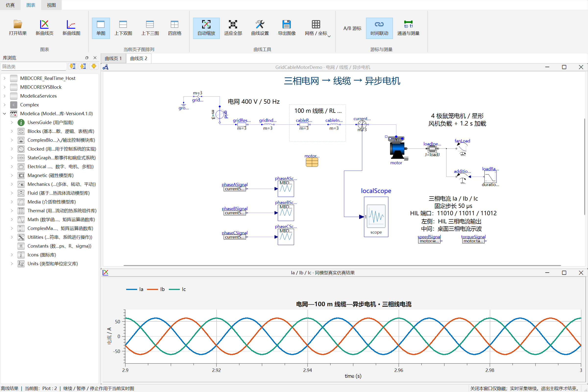Select the phaseBScope MBD block
Image resolution: width=588 pixels, height=392 pixels.
(x=286, y=213)
